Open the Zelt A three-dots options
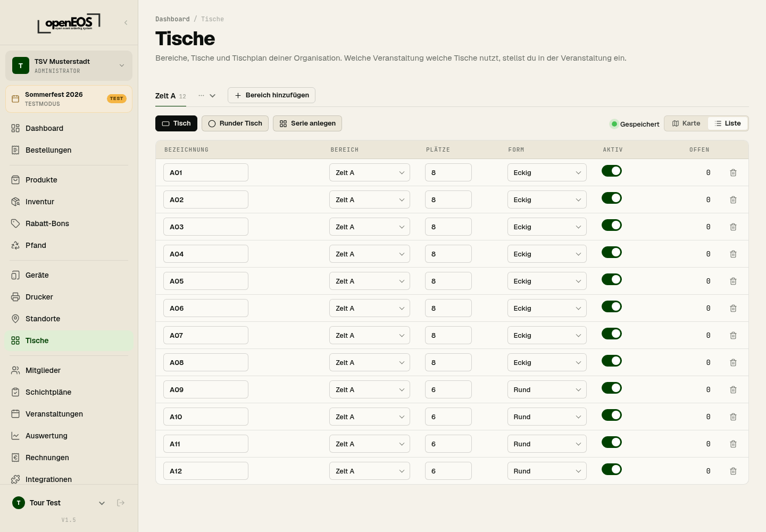 201,96
